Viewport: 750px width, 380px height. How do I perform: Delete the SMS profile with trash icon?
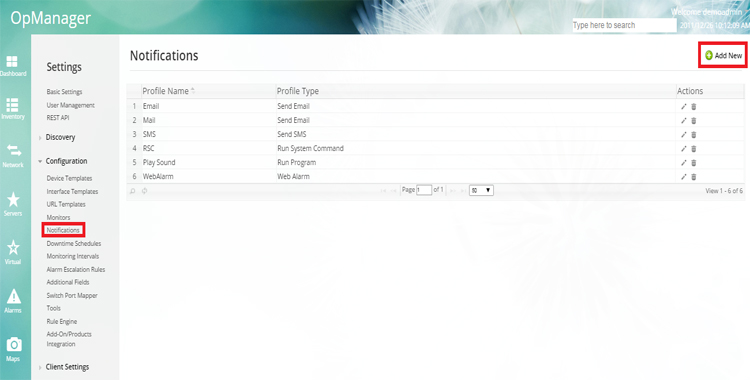pos(694,134)
